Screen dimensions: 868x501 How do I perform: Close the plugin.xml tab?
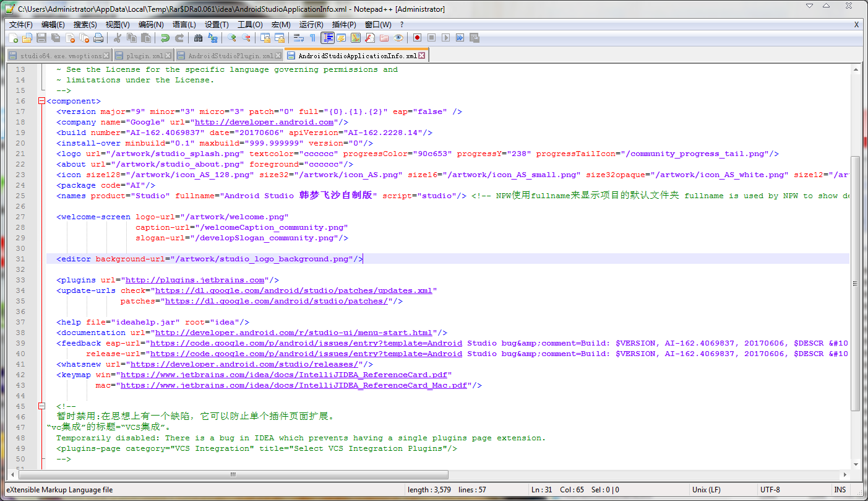pyautogui.click(x=168, y=56)
